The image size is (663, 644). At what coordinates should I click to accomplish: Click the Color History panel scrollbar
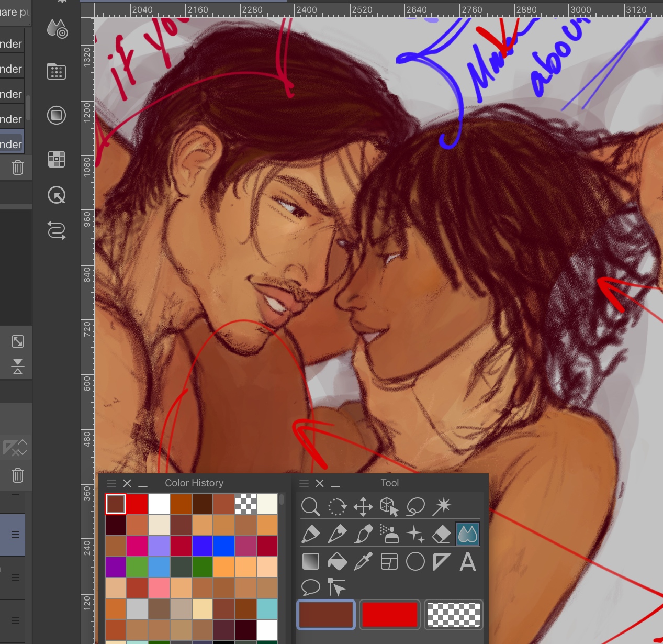[x=282, y=500]
